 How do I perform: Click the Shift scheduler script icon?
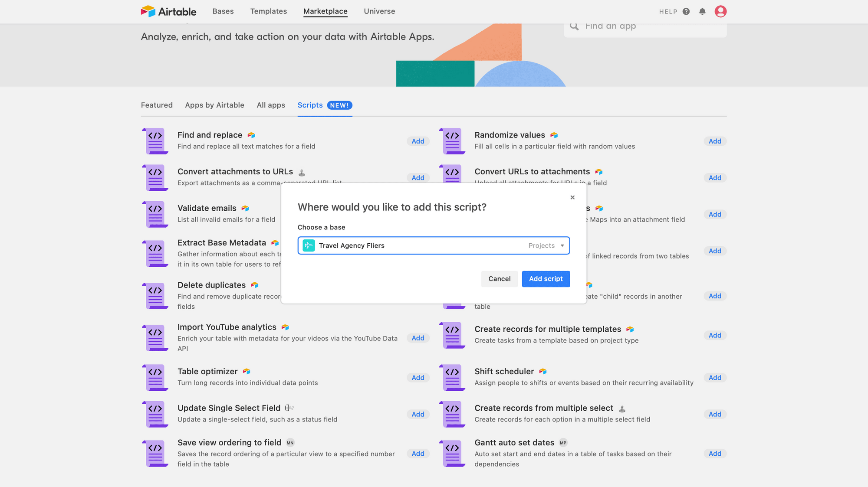click(x=452, y=377)
